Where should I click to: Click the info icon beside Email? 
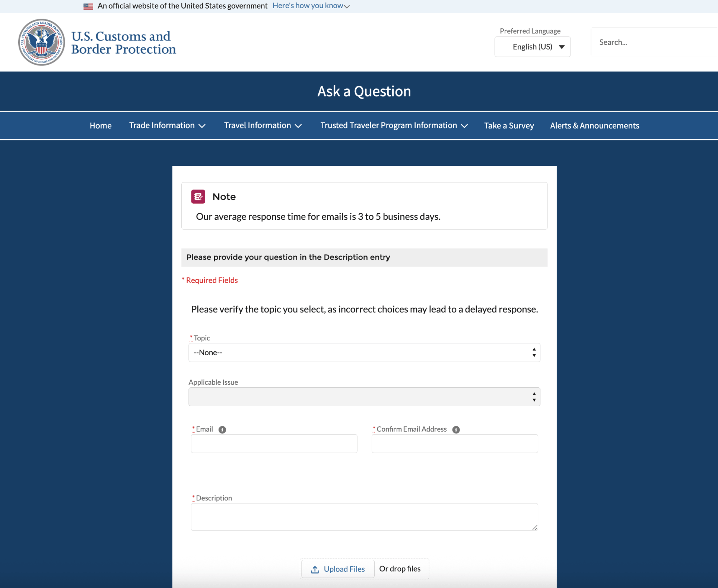click(223, 429)
